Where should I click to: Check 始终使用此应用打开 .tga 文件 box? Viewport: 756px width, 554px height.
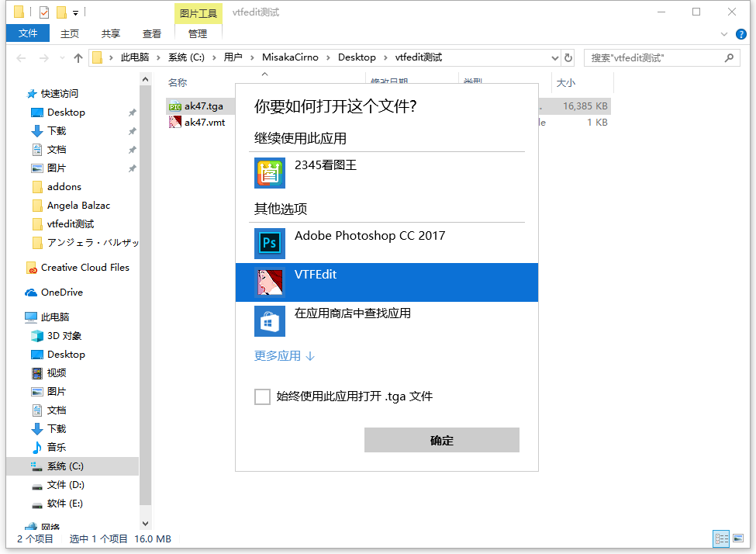(262, 396)
